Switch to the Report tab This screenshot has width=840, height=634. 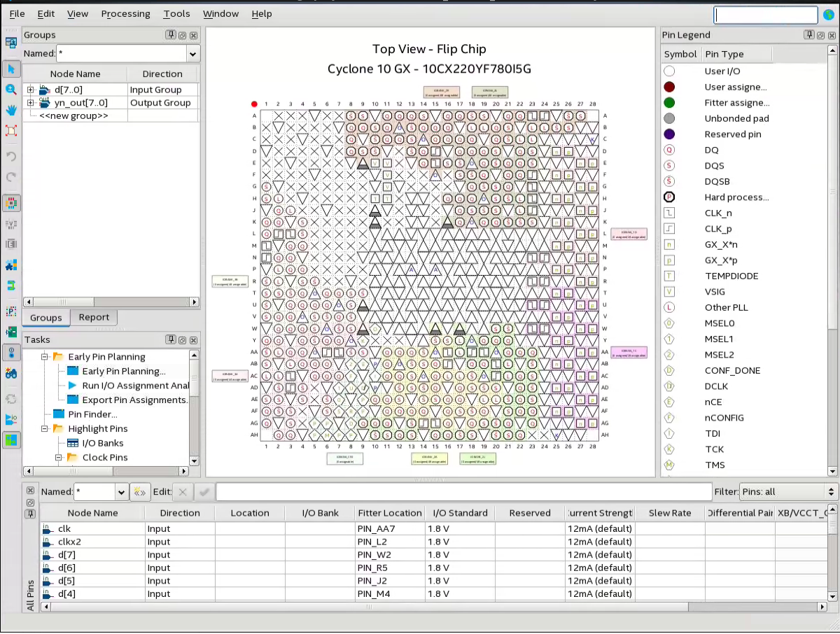coord(94,317)
